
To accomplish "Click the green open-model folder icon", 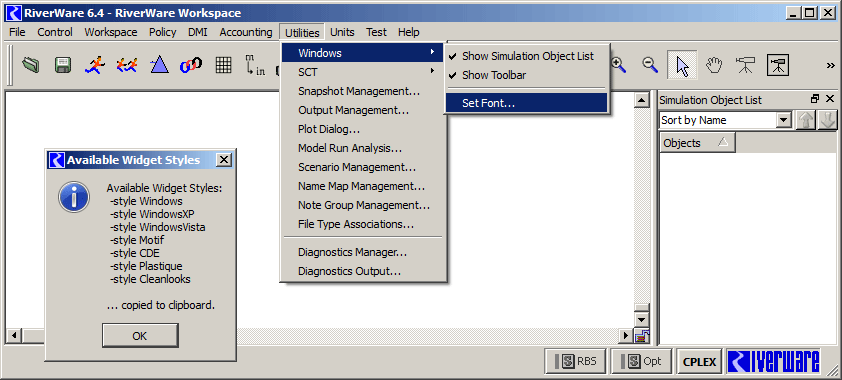I will click(31, 65).
